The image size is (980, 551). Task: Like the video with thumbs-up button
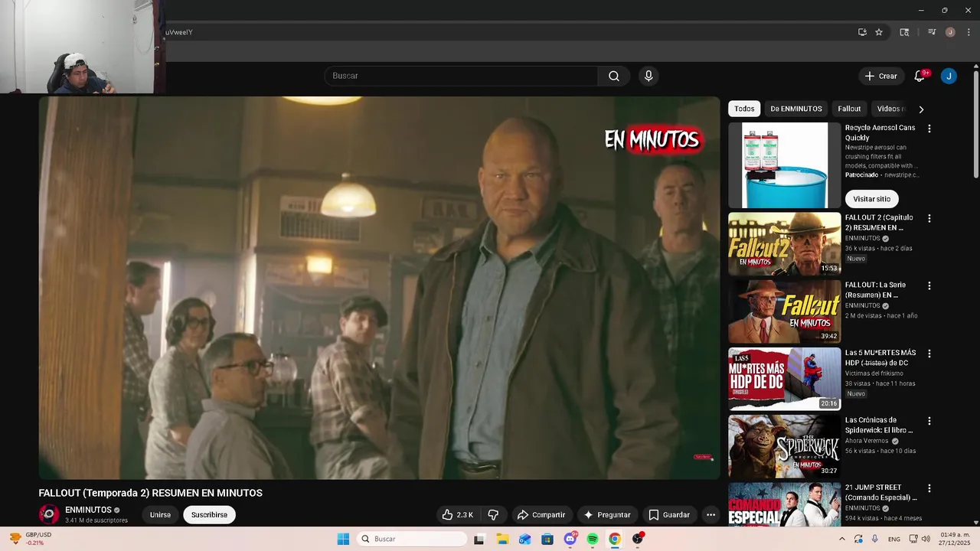pyautogui.click(x=457, y=515)
